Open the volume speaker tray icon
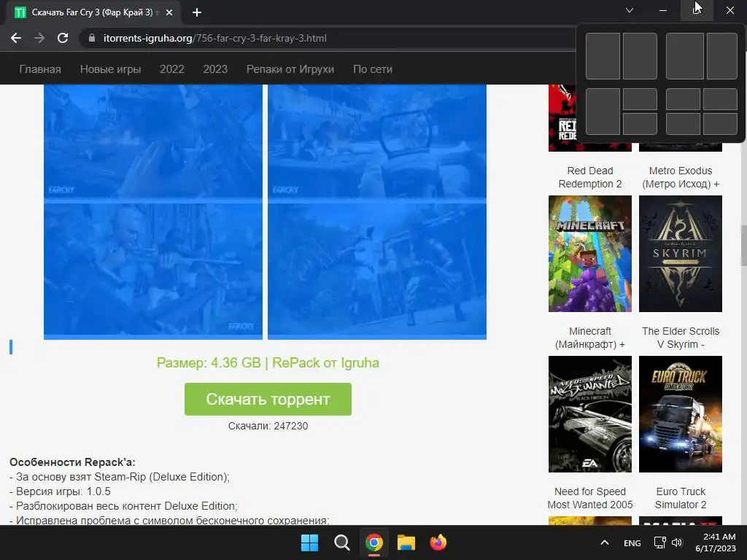The image size is (747, 560). (677, 542)
